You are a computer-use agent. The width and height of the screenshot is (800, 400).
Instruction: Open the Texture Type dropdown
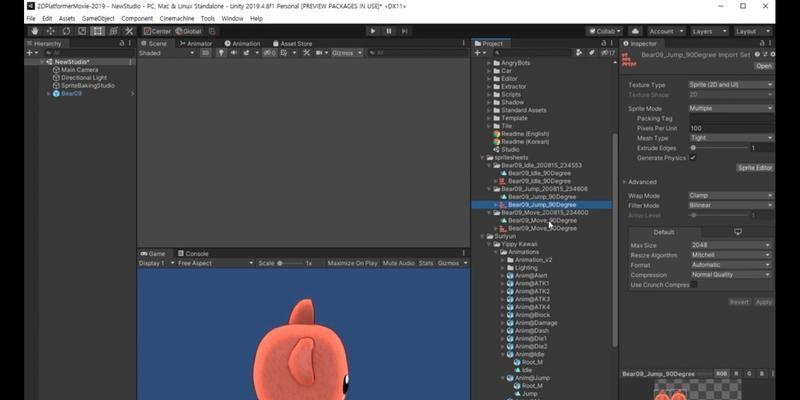[x=731, y=85]
